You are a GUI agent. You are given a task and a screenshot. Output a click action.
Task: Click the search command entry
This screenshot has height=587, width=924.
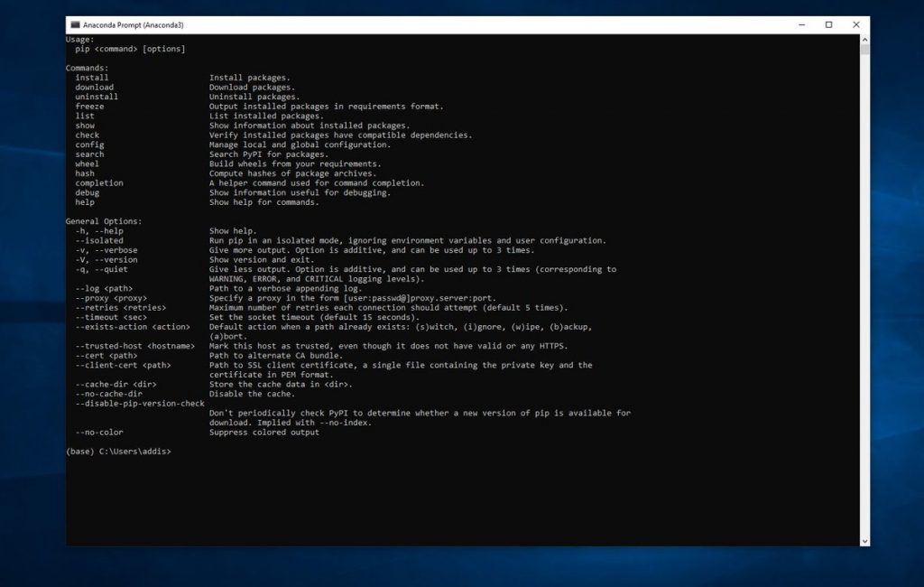(89, 154)
